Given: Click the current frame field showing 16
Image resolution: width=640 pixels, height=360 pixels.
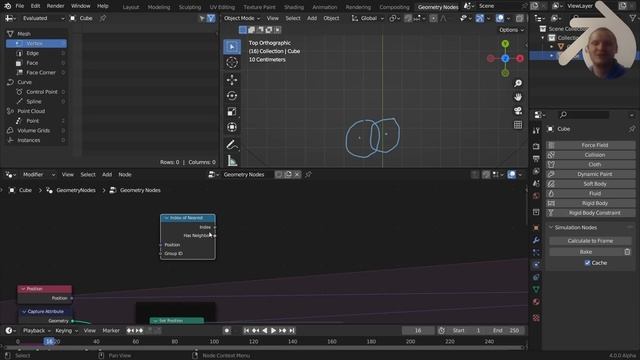Looking at the screenshot, I should point(418,331).
